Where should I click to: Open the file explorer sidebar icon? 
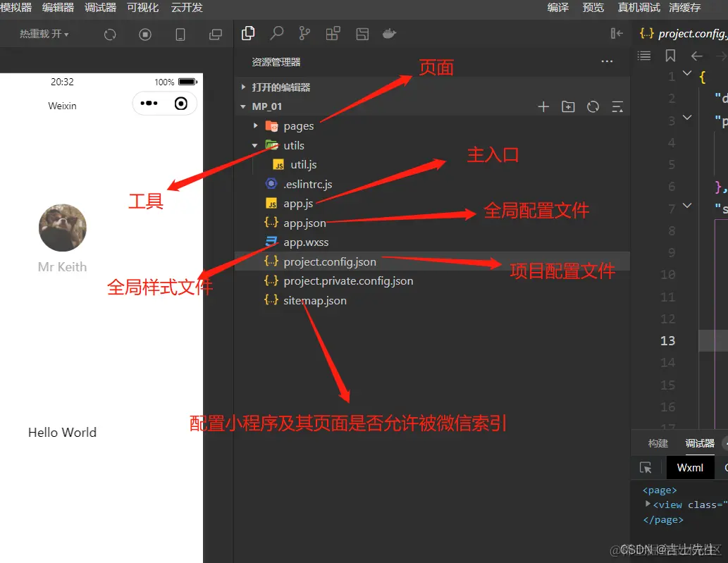248,33
